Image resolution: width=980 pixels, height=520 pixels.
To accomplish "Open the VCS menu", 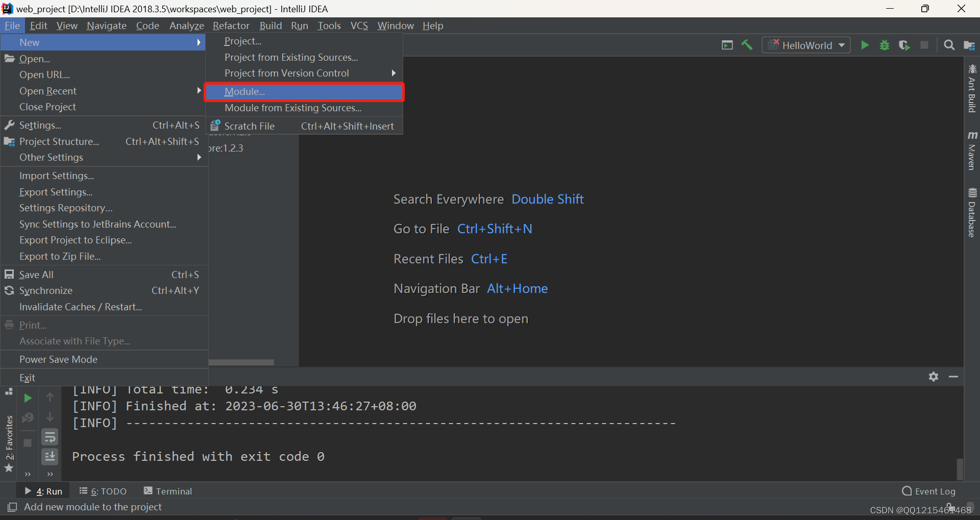I will click(x=359, y=26).
